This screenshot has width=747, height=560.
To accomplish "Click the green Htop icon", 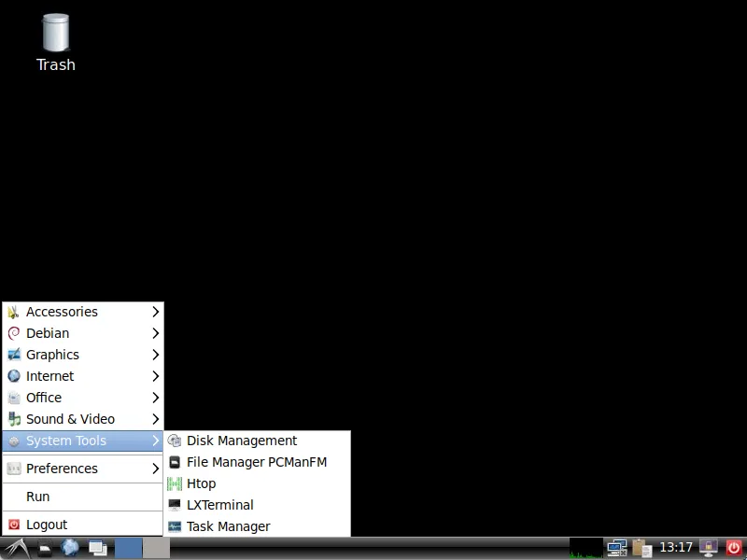I will [x=175, y=483].
